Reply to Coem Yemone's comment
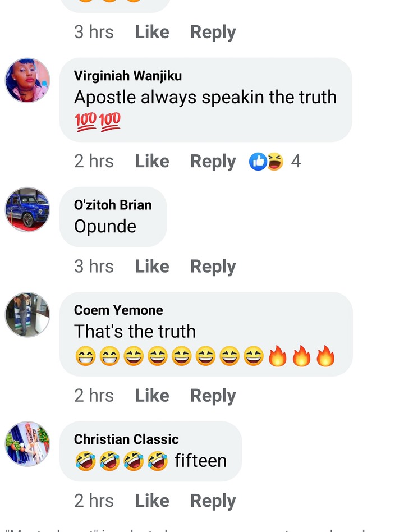This screenshot has width=404, height=532. (213, 396)
